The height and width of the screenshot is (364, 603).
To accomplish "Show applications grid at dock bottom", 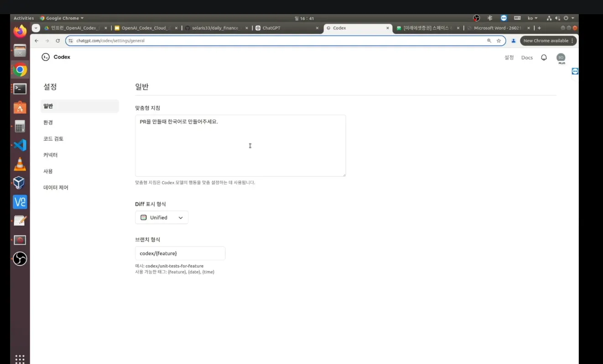I will 20,359.
